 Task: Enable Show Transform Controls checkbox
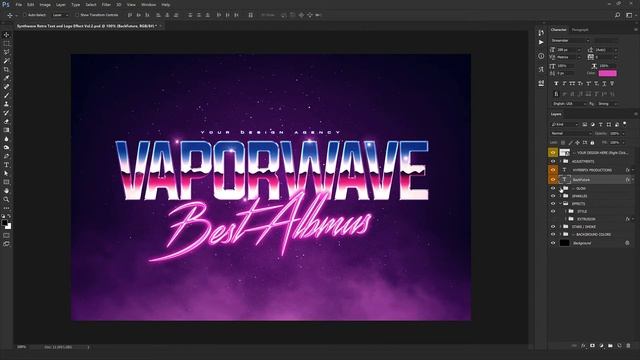pos(76,15)
